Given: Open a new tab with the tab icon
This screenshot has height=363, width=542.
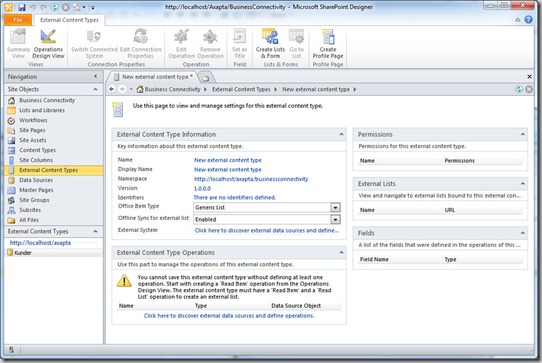Looking at the screenshot, I should (205, 77).
